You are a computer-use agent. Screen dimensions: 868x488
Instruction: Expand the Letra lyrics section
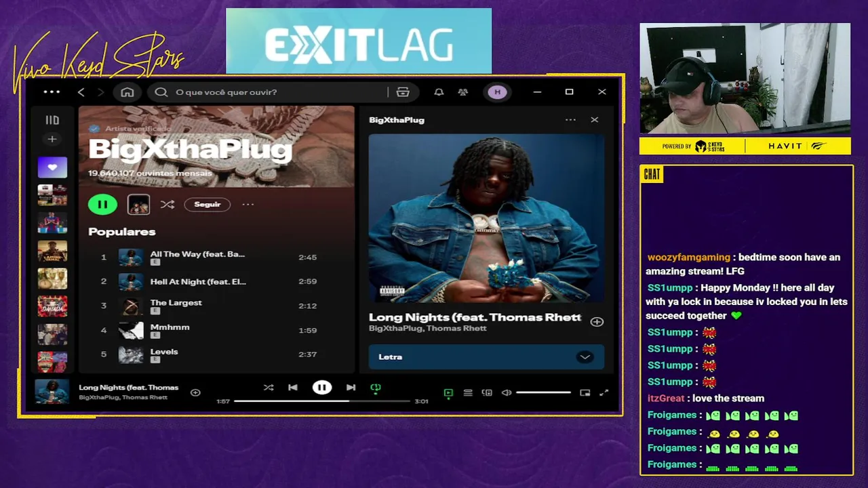tap(486, 357)
